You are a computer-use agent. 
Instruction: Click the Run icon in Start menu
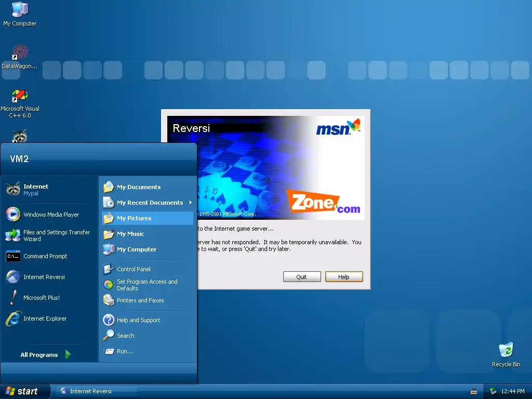click(109, 351)
